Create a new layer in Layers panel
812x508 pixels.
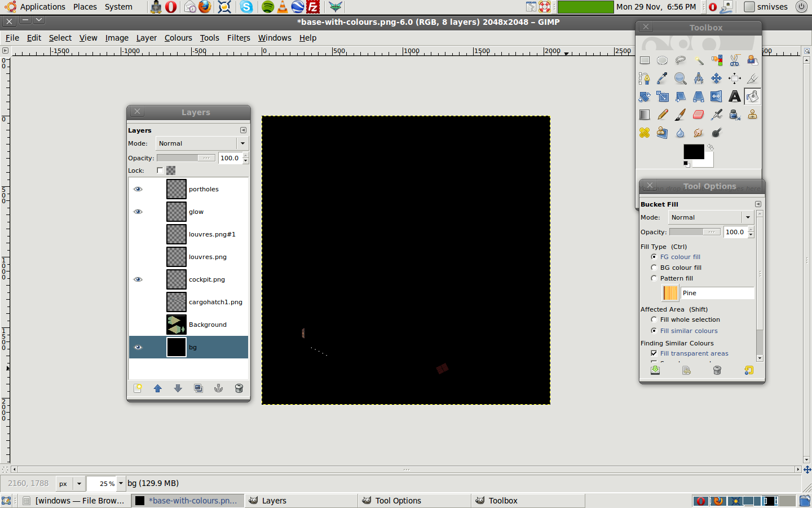click(138, 388)
